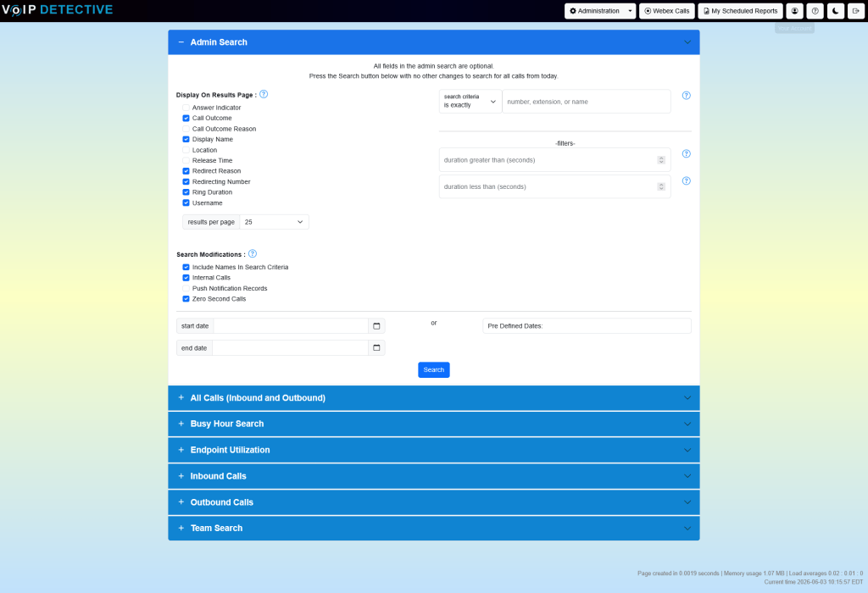Focus number, extension, or name field

[x=587, y=101]
